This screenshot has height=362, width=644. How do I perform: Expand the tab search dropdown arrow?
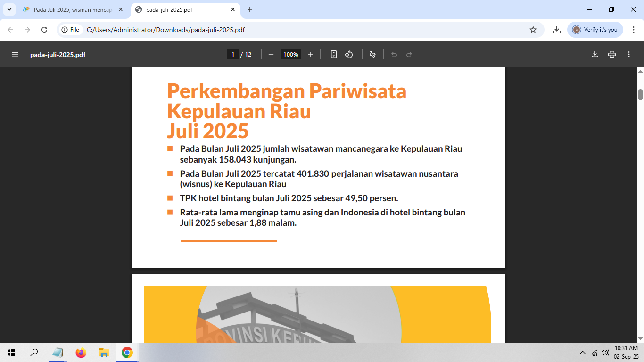click(x=9, y=9)
